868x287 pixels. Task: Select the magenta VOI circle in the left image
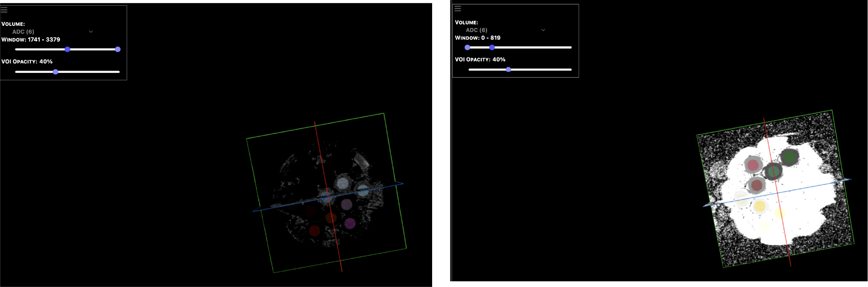(350, 223)
